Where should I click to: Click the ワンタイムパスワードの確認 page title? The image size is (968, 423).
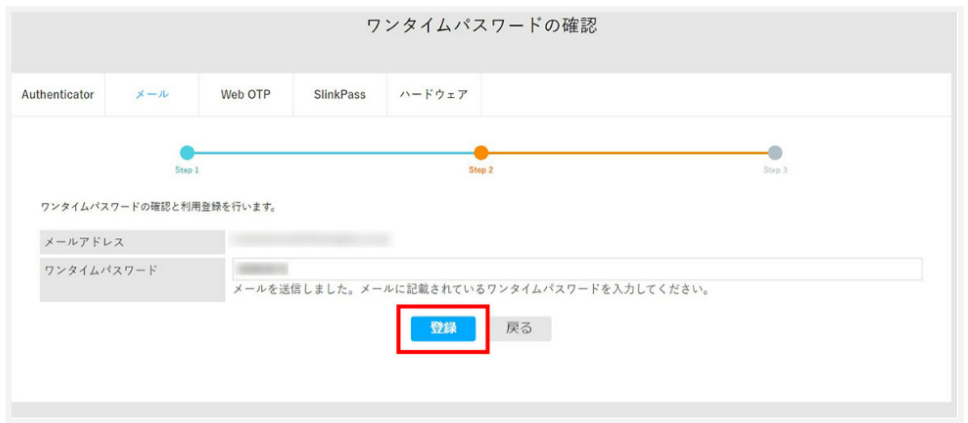[x=482, y=27]
